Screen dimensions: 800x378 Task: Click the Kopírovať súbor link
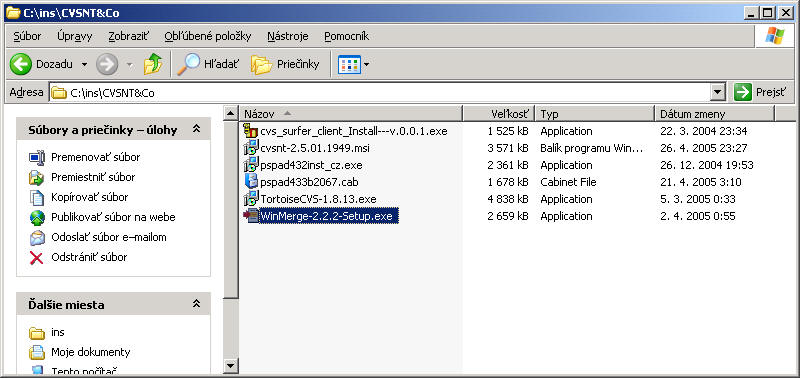[89, 197]
